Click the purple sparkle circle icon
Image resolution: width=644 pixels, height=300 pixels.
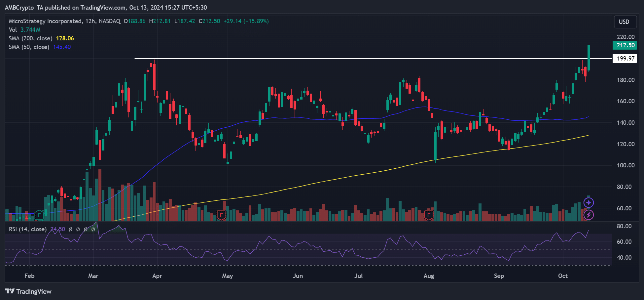click(589, 202)
